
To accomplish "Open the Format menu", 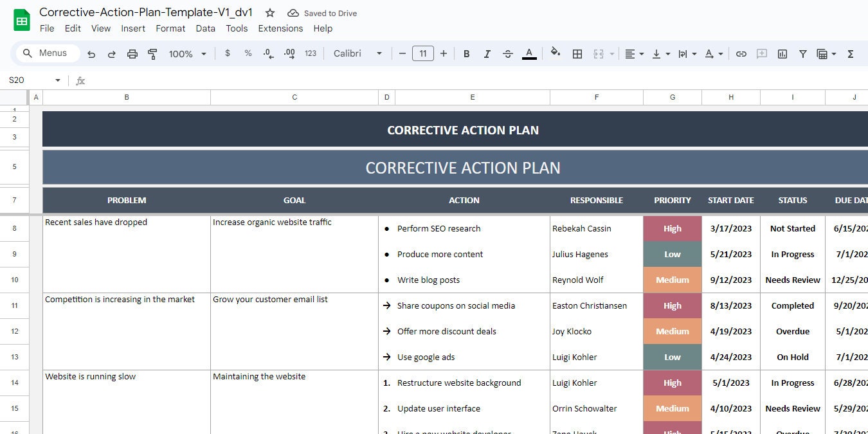I will point(170,28).
